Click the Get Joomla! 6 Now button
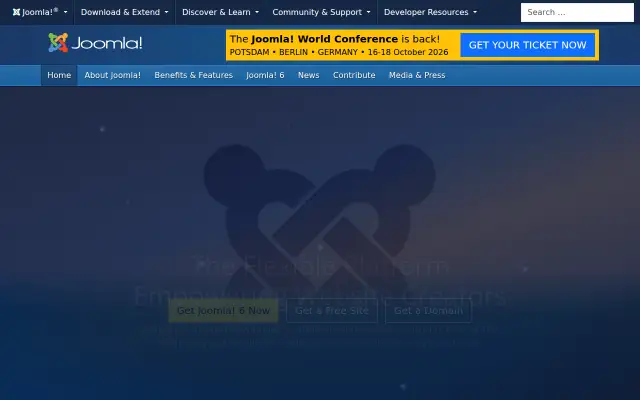The height and width of the screenshot is (400, 640). coord(223,311)
